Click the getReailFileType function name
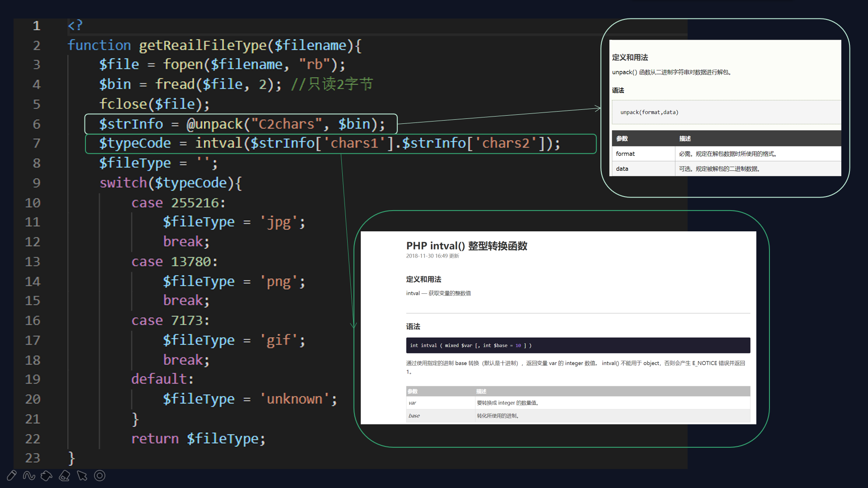This screenshot has width=868, height=488. tap(203, 45)
